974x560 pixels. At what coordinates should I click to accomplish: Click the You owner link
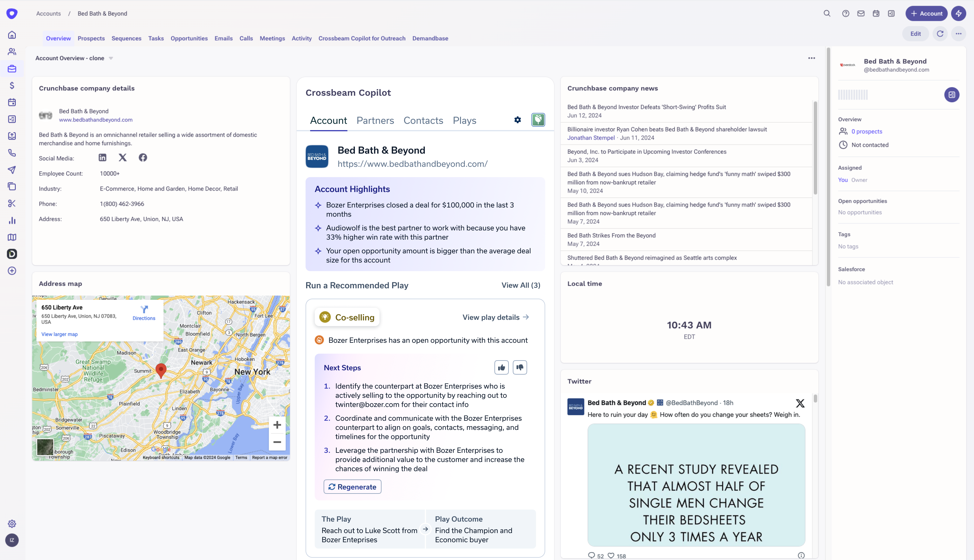843,180
